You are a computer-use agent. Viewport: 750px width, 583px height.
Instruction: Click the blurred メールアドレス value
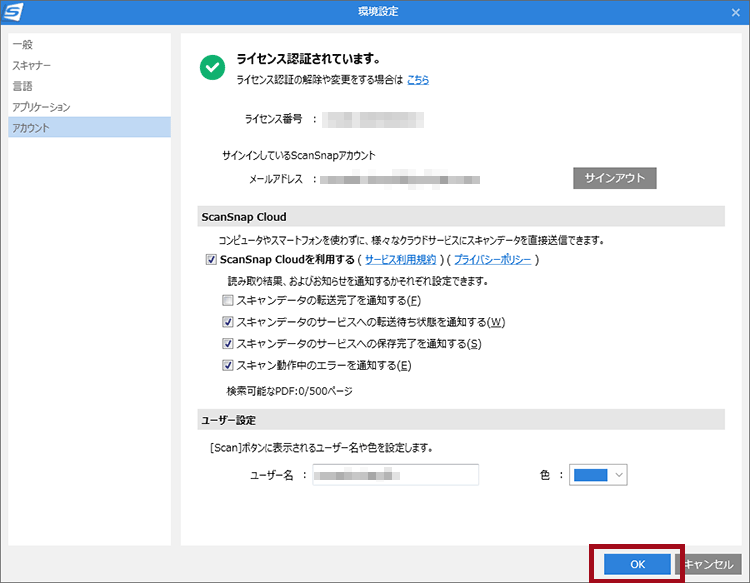[400, 179]
